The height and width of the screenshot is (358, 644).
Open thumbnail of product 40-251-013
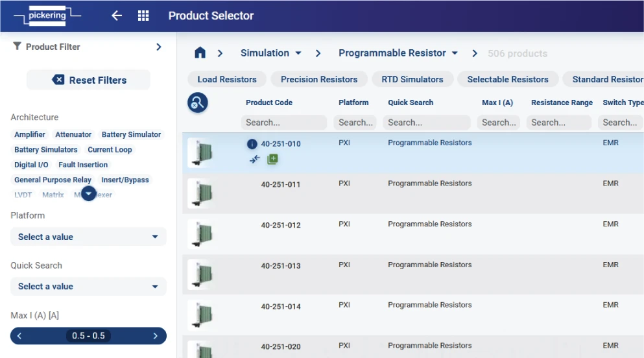click(x=202, y=274)
